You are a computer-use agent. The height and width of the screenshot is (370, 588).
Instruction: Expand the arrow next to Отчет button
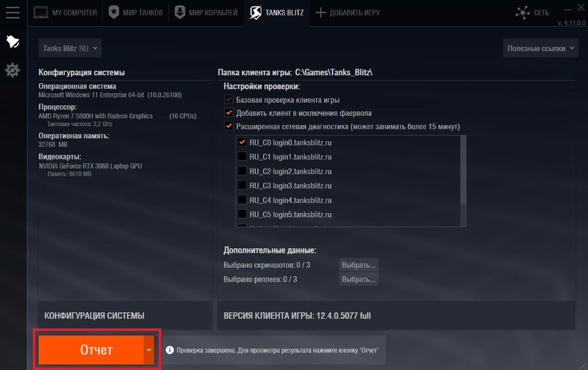tap(149, 350)
